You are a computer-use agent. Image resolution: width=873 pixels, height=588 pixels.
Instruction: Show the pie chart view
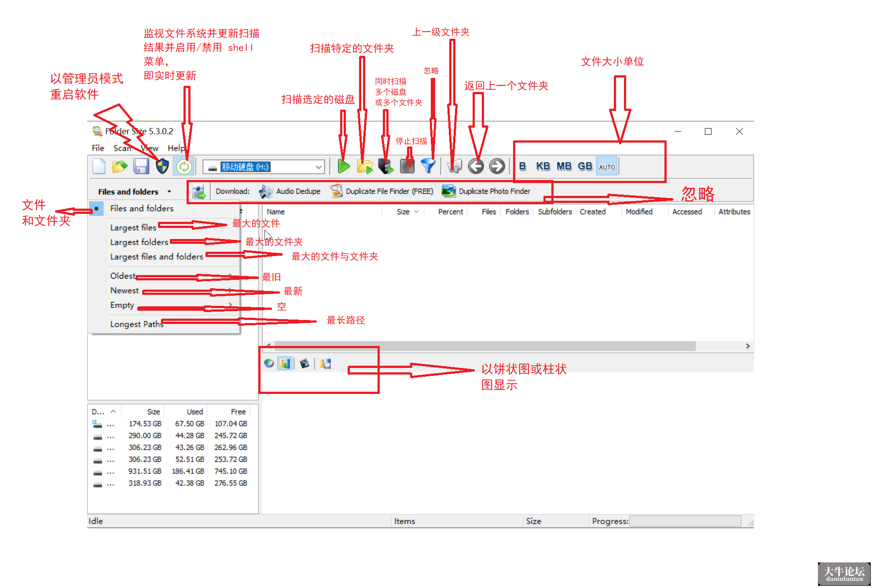click(x=269, y=364)
